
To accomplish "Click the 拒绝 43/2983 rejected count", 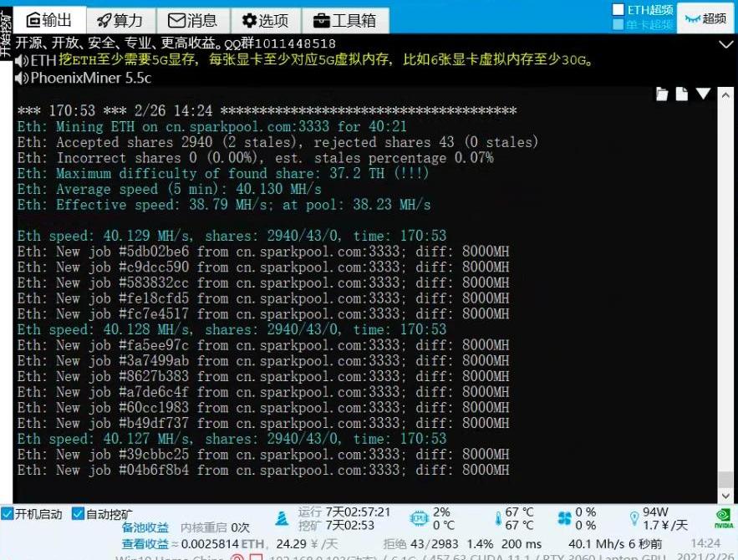I will [x=420, y=544].
